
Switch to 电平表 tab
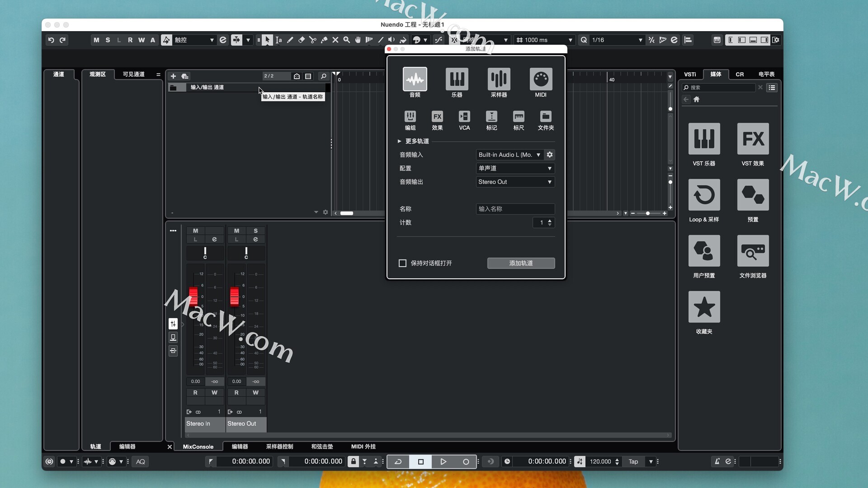(x=766, y=74)
